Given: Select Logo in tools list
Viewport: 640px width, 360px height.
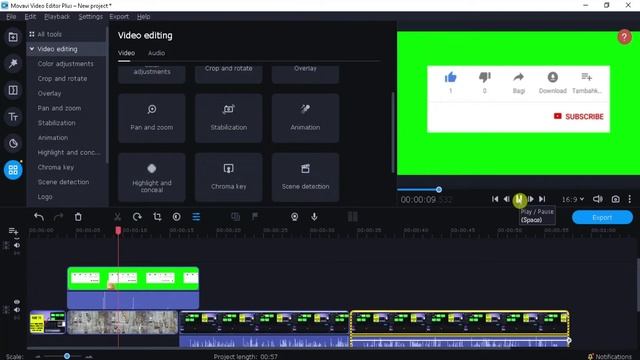Looking at the screenshot, I should (45, 197).
